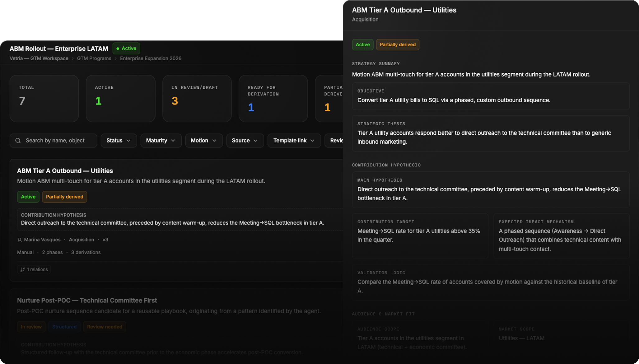Open the Nurture Post-POC — Technical Committee First card

coord(87,301)
